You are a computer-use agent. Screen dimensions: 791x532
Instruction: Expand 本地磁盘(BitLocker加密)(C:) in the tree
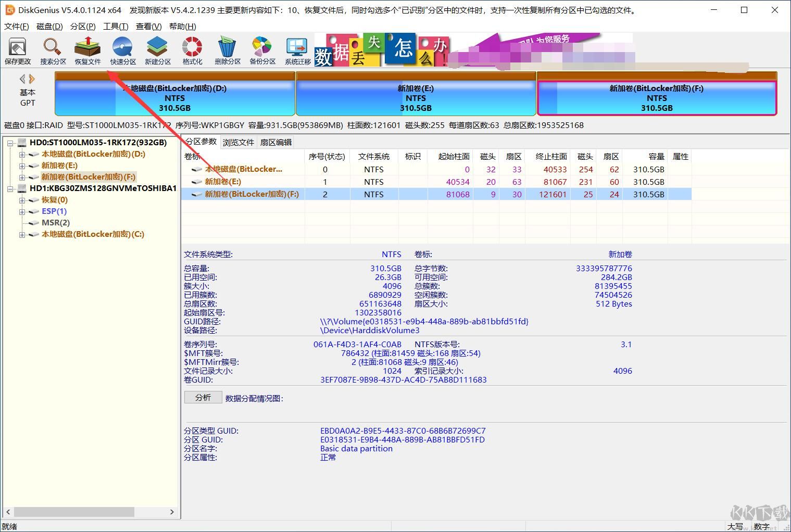pos(21,234)
